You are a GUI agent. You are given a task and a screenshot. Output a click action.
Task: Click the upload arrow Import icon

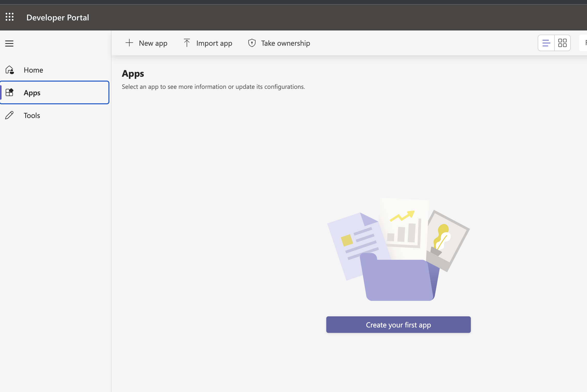click(x=187, y=43)
